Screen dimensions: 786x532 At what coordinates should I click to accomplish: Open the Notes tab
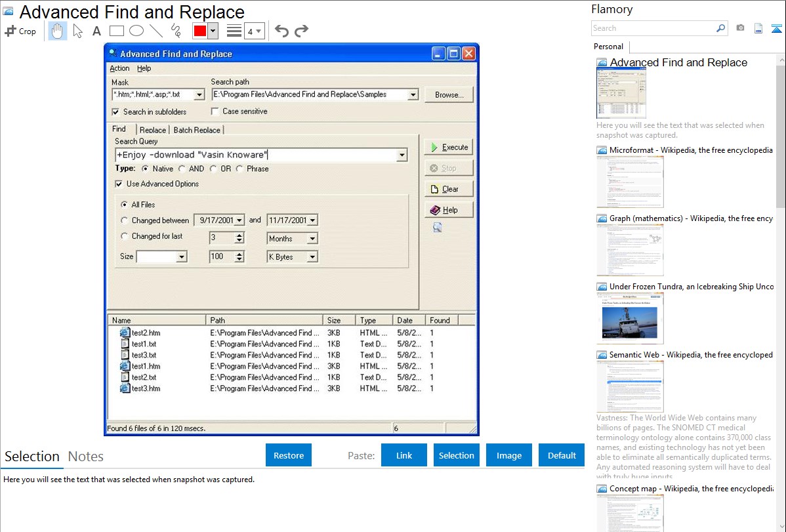point(86,457)
